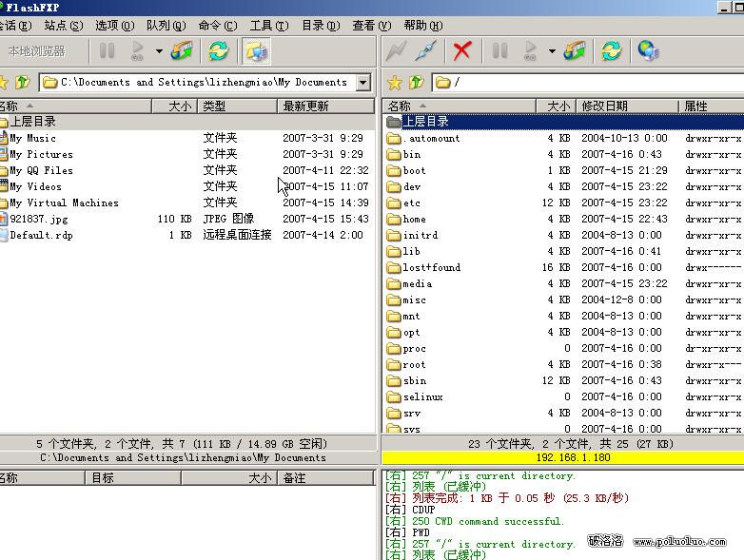Image resolution: width=744 pixels, height=560 pixels.
Task: Select remote 上层目录 highlighted row
Action: click(563, 122)
